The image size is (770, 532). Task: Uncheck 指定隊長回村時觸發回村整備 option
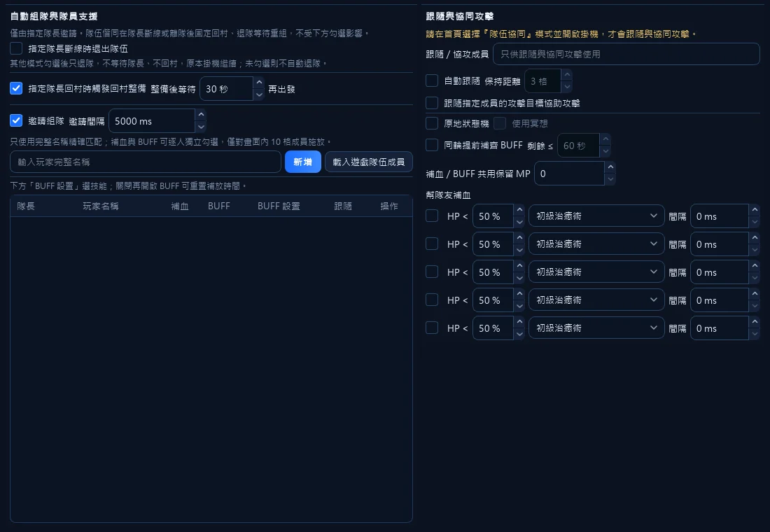pyautogui.click(x=16, y=88)
